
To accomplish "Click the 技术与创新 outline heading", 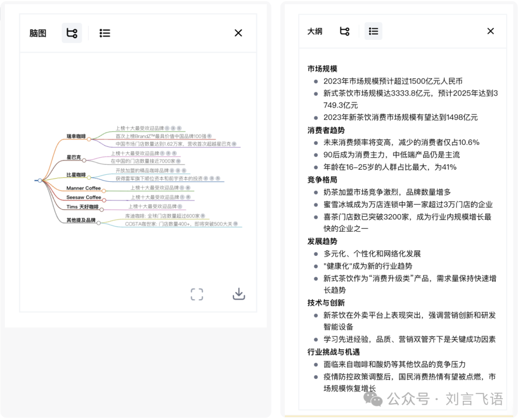I will pyautogui.click(x=326, y=303).
